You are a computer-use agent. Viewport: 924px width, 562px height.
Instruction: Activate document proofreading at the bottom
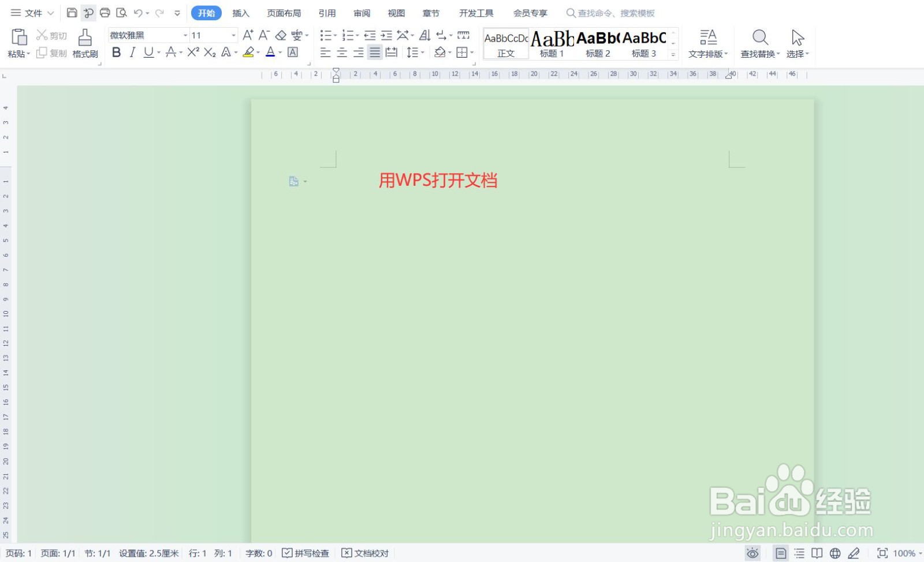coord(365,553)
